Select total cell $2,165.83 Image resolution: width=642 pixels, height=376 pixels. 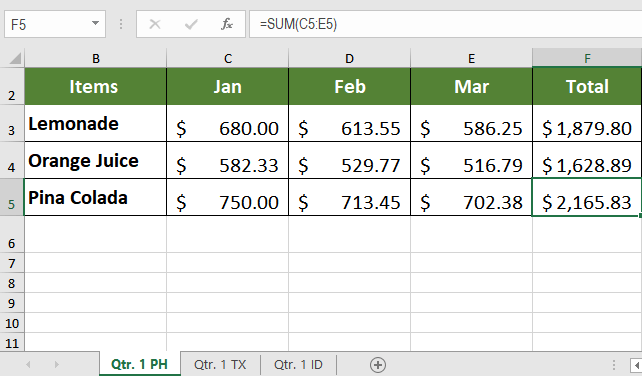tap(587, 197)
